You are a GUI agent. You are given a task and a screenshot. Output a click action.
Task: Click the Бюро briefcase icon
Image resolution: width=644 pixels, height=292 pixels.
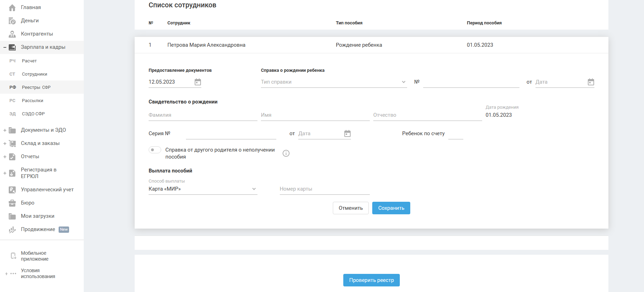coord(12,203)
